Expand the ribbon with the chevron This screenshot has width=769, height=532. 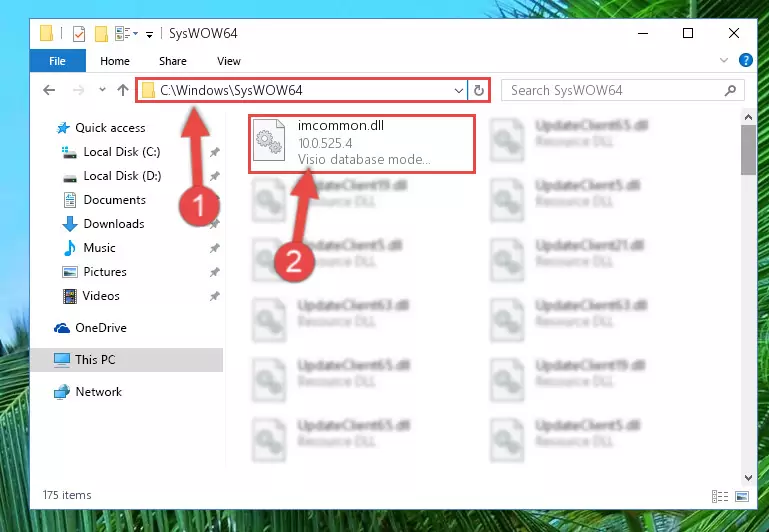coord(723,60)
